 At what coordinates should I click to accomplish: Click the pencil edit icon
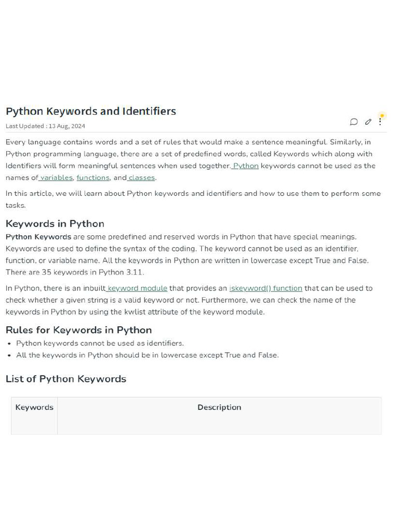(x=368, y=122)
